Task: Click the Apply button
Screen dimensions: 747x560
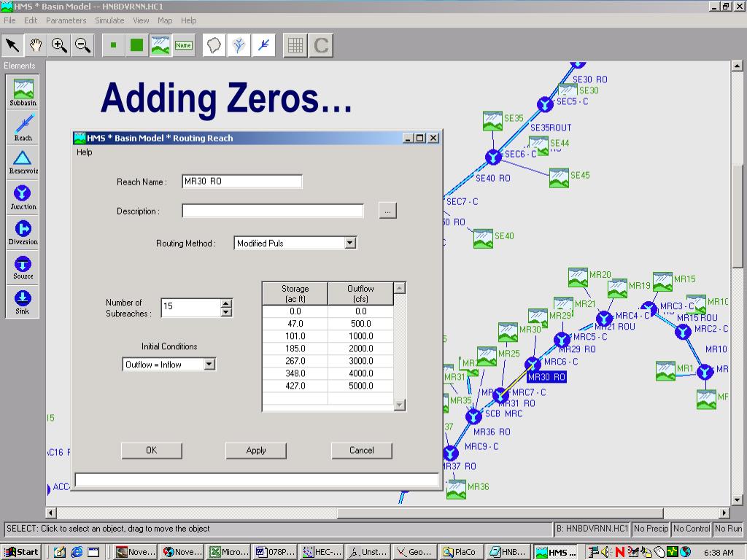Action: point(256,451)
